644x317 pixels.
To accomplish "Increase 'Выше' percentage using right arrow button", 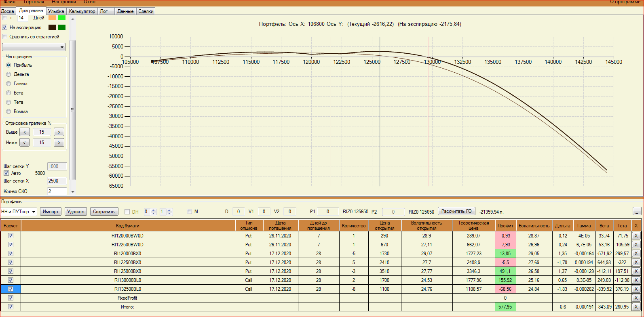I will 59,132.
